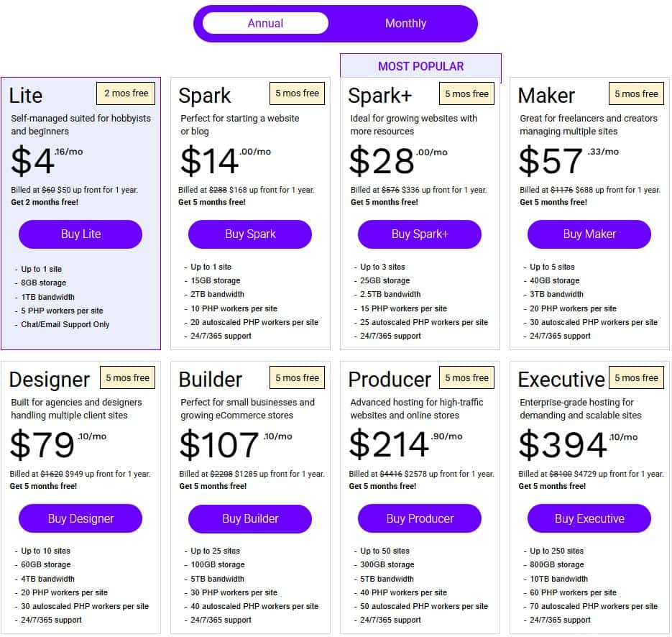Select the Buy Designer button
Image resolution: width=672 pixels, height=637 pixels.
point(80,518)
